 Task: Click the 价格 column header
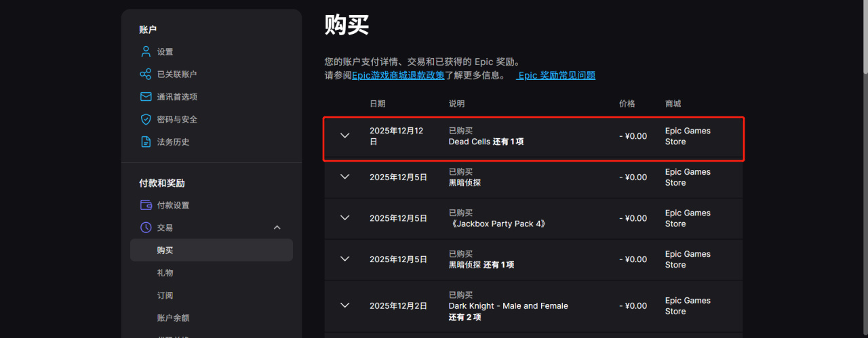pos(627,104)
